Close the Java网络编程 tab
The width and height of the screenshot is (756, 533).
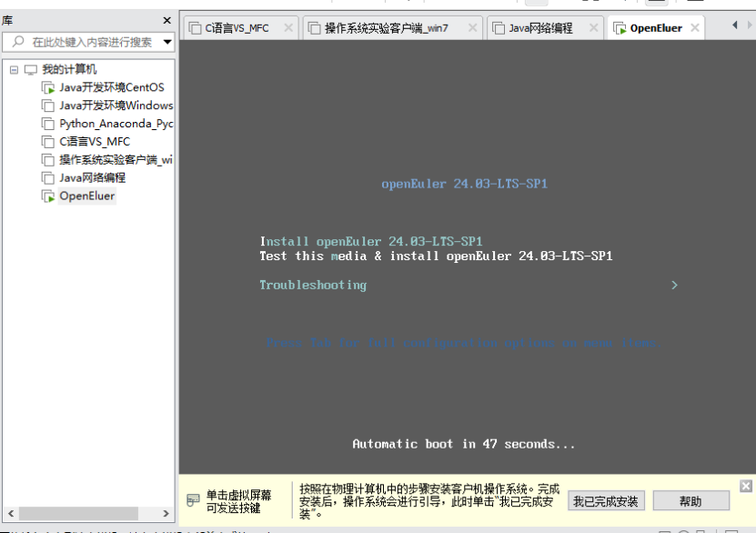[593, 28]
